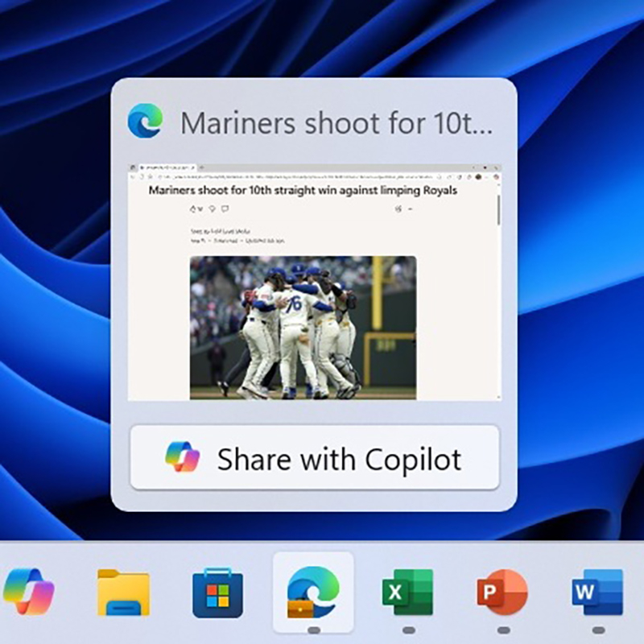Click the Microsoft Edge taskbar icon
644x644 pixels.
click(313, 592)
